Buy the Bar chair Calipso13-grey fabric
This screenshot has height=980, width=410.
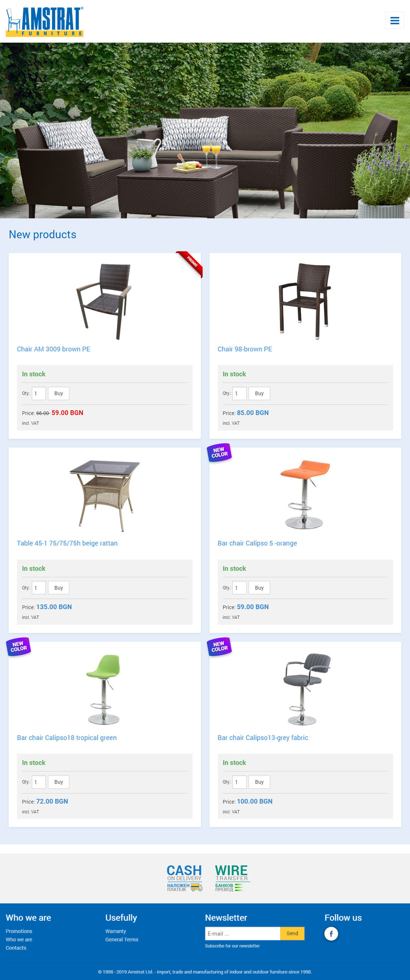pos(259,782)
